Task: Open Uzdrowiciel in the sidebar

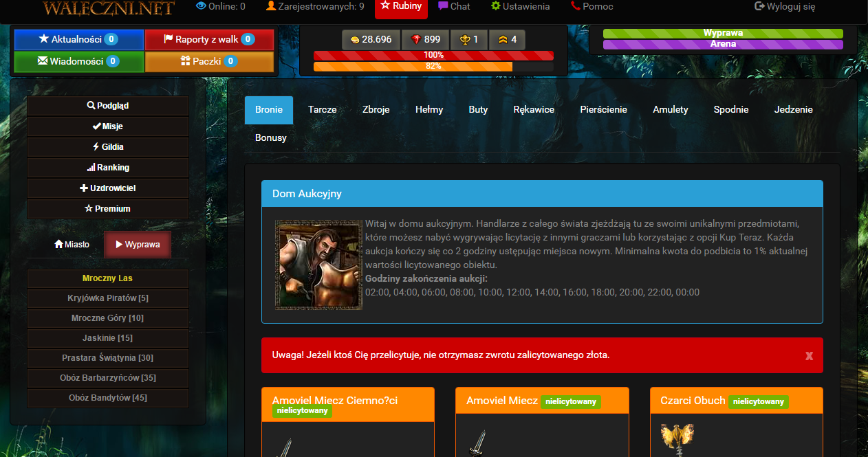Action: tap(108, 188)
